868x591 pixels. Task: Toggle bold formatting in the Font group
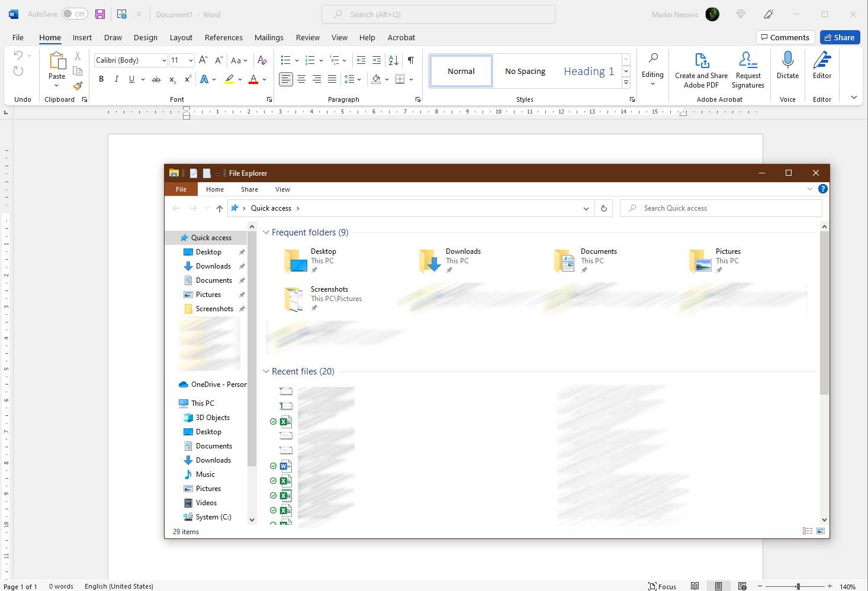[101, 79]
